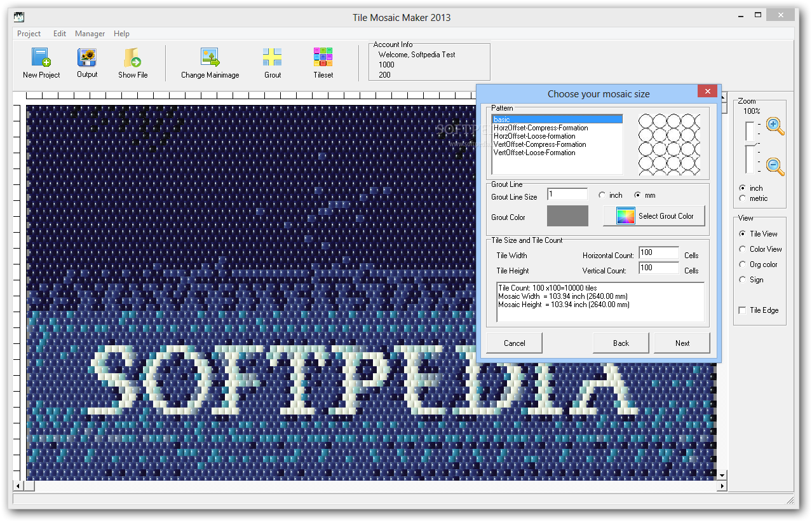Select HorzOffset-Compress-Formation pattern
Screen dimensions: 812x522
(541, 128)
